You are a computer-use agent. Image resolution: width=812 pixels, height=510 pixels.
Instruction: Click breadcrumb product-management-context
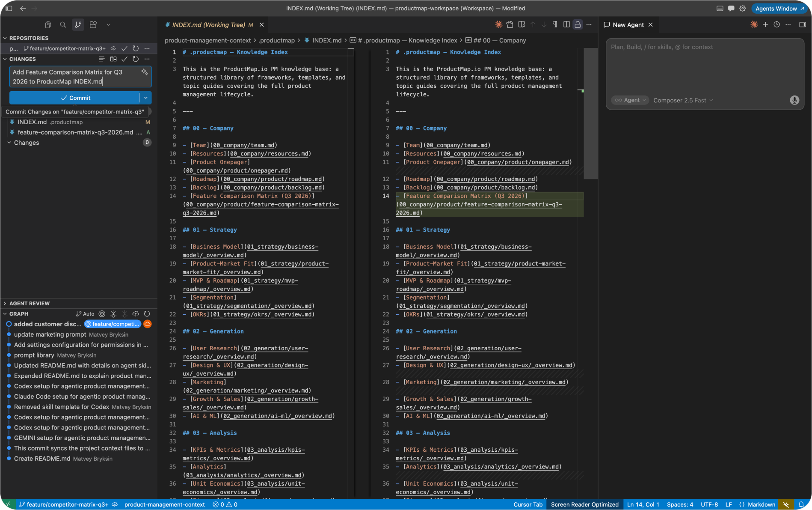tap(208, 40)
